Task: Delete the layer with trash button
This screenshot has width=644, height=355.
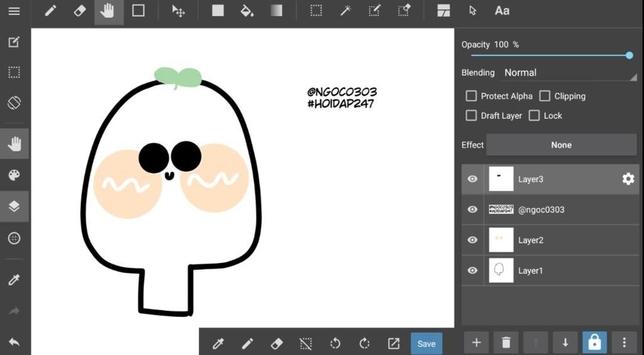Action: pyautogui.click(x=506, y=342)
